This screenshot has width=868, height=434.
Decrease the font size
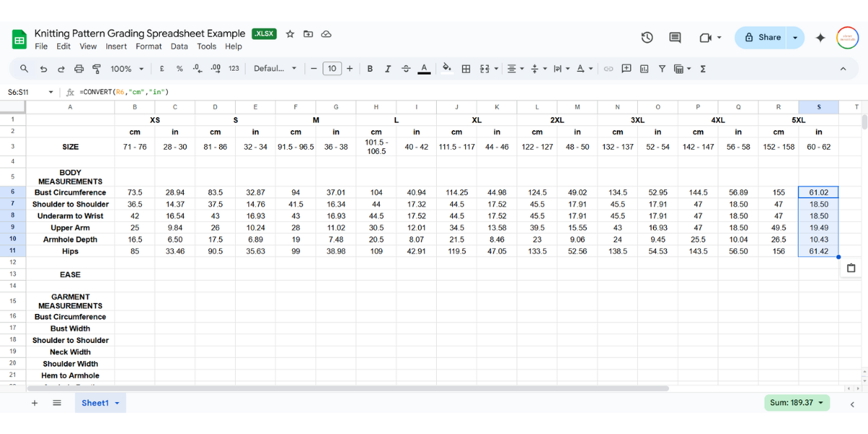tap(314, 69)
